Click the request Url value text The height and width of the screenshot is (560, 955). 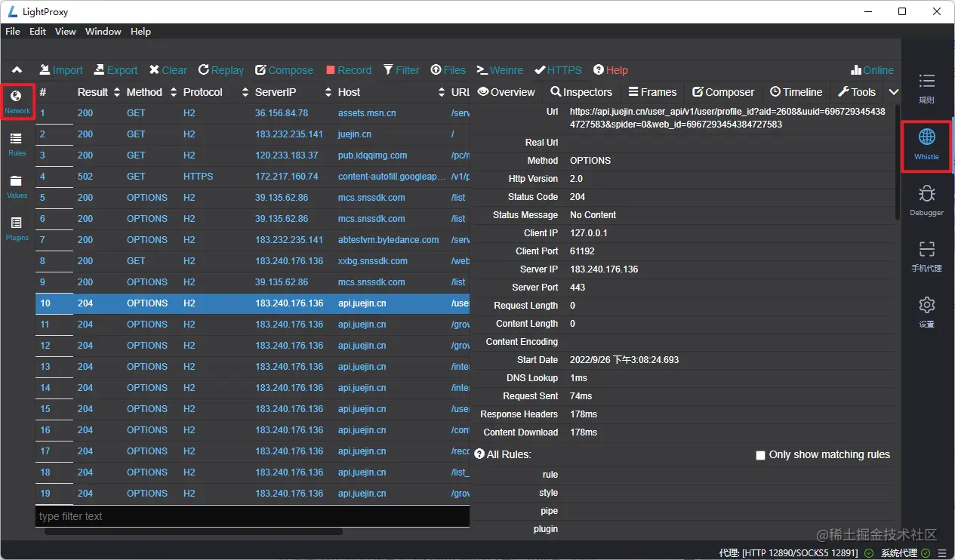tap(727, 118)
